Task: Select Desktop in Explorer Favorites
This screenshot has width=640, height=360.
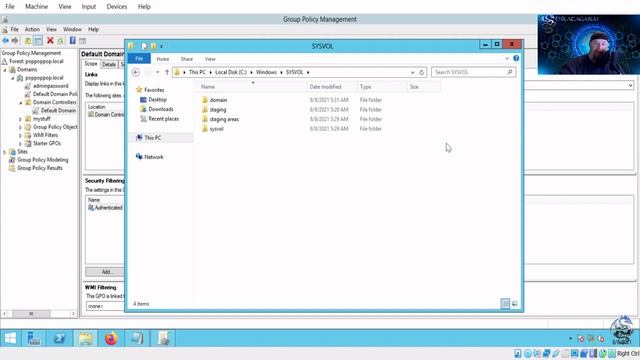Action: point(157,100)
